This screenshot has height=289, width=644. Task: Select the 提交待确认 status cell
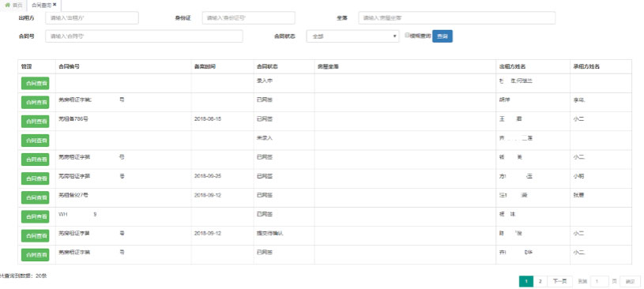click(284, 235)
